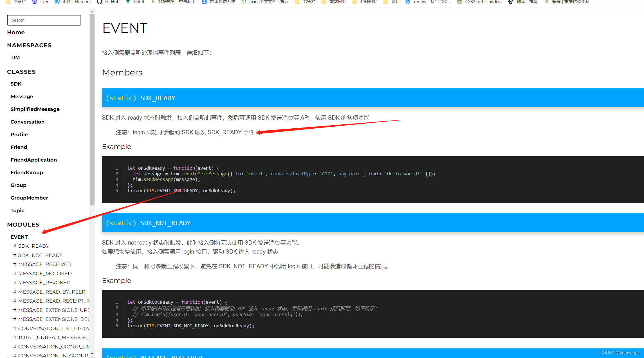Click the sidebar Search input field
The image size is (644, 358).
click(x=44, y=20)
